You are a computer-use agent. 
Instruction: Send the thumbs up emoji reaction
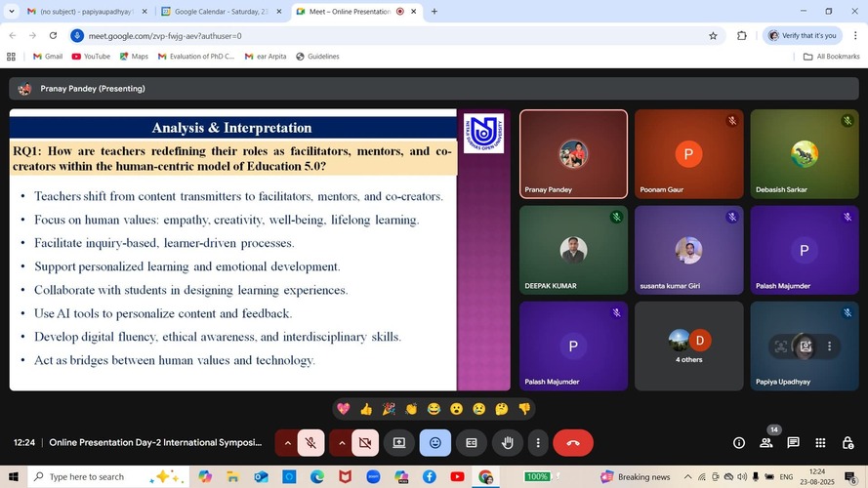tap(366, 409)
